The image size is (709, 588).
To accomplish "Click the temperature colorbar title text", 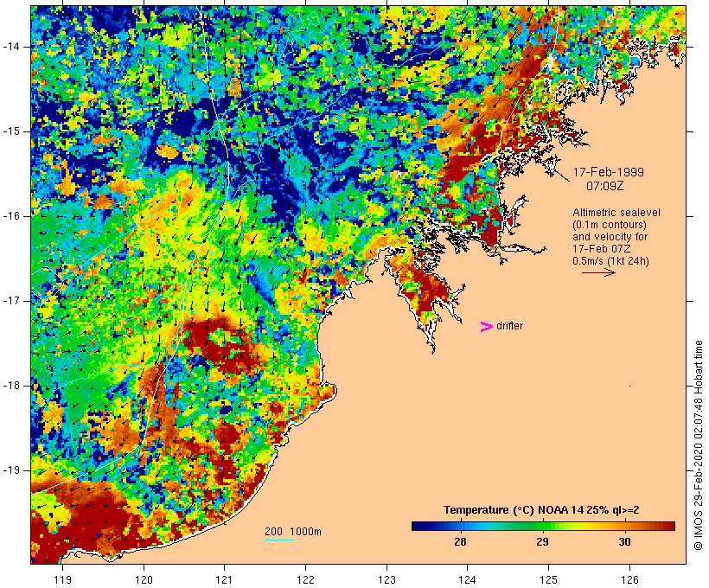I will (x=541, y=510).
